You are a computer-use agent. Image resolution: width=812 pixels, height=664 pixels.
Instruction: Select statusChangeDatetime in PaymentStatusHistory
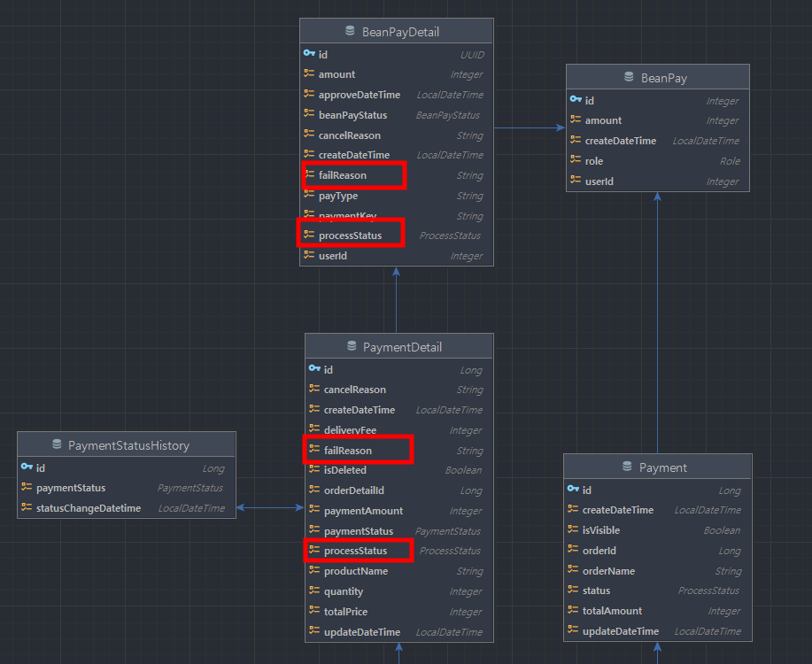pos(88,508)
